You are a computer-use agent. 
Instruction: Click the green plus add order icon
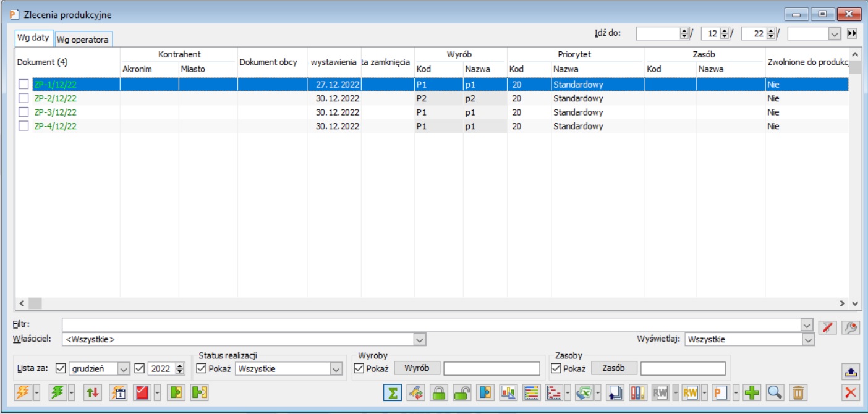pyautogui.click(x=752, y=392)
